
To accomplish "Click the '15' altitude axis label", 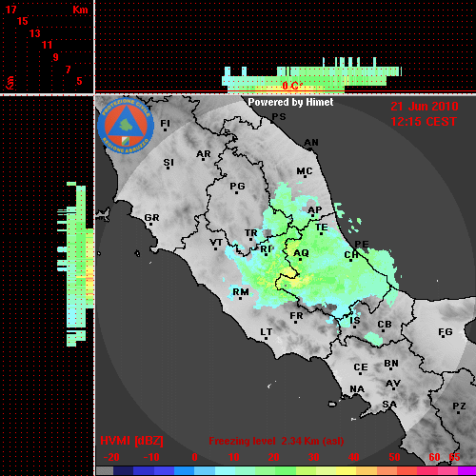I will [x=23, y=21].
